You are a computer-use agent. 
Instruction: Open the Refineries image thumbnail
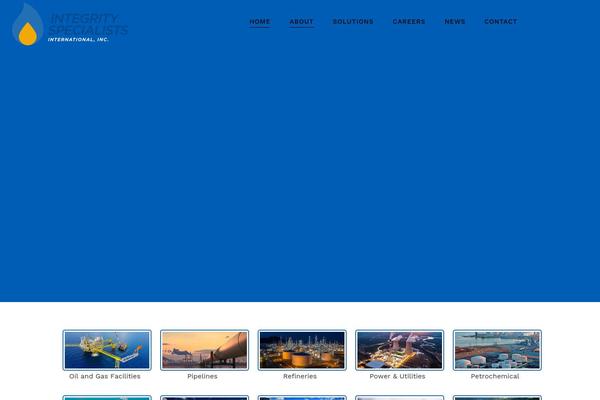click(x=302, y=350)
